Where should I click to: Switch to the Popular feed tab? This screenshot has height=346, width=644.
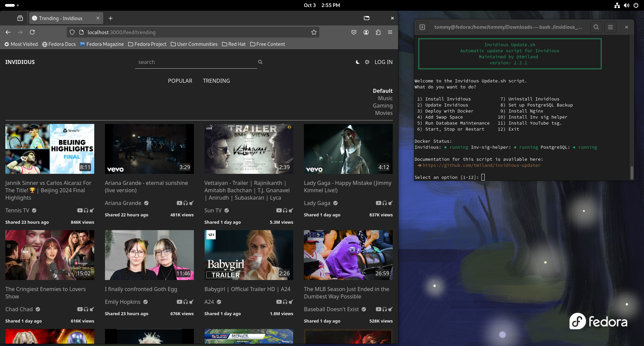coord(180,81)
